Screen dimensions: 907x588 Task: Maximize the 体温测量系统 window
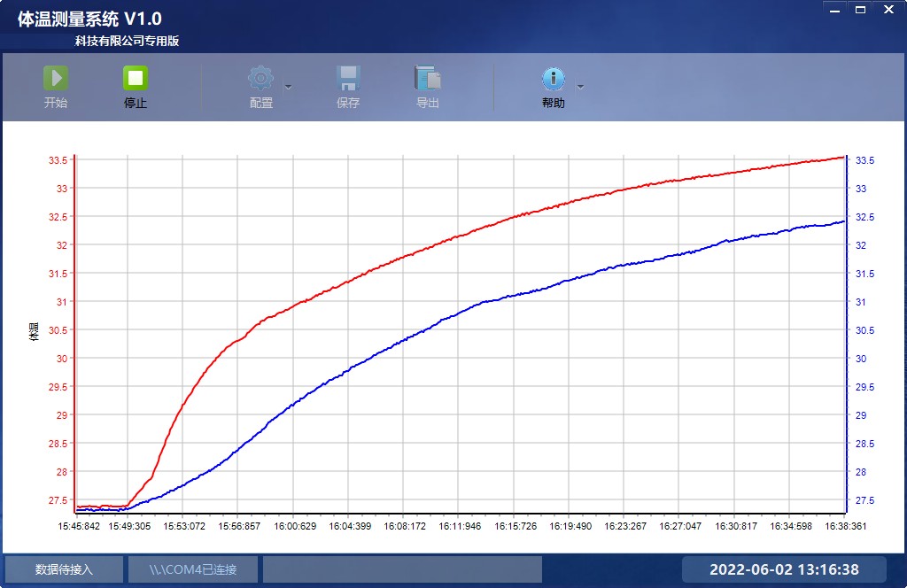tap(861, 10)
